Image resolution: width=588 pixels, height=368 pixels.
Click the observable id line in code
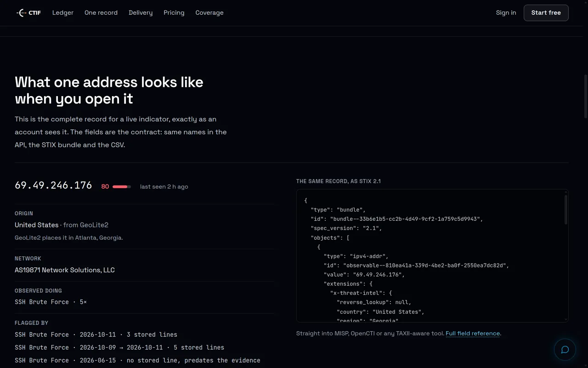click(416, 265)
